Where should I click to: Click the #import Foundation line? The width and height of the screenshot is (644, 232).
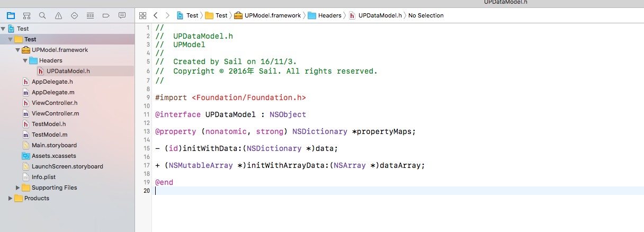pos(230,97)
